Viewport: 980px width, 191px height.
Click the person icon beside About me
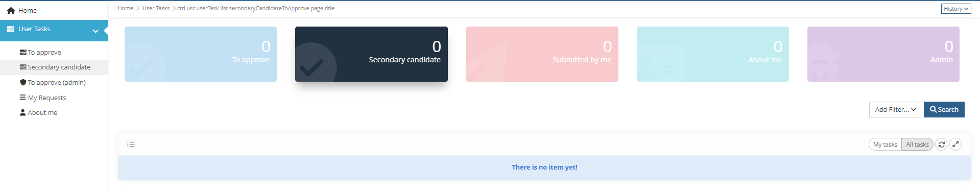tap(23, 112)
